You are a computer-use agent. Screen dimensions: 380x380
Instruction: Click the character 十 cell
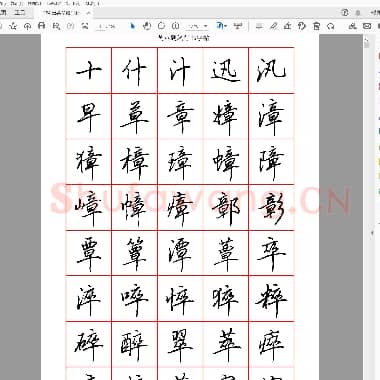pos(89,70)
